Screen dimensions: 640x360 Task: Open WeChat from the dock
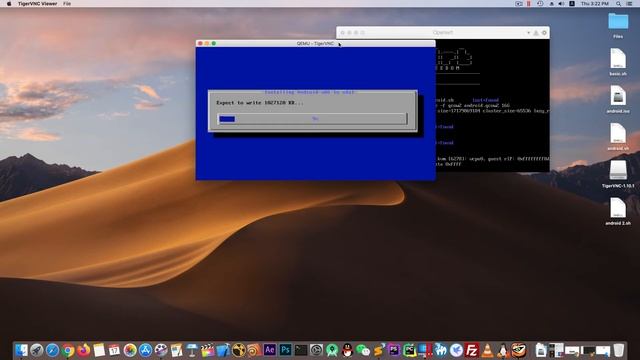click(x=363, y=350)
